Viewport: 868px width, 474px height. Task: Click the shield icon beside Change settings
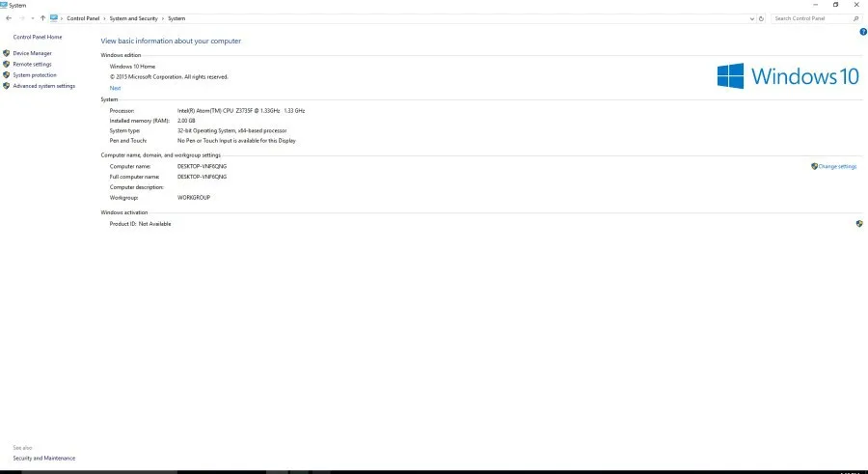pyautogui.click(x=814, y=166)
